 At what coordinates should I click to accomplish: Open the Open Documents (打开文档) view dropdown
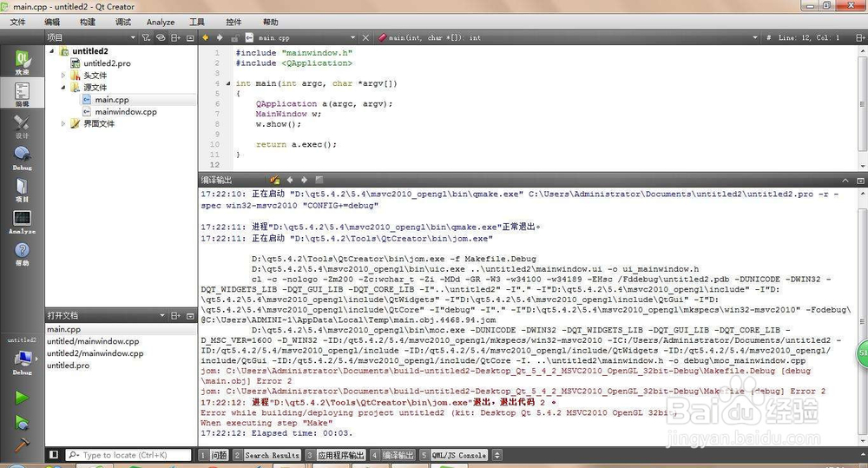(x=162, y=316)
